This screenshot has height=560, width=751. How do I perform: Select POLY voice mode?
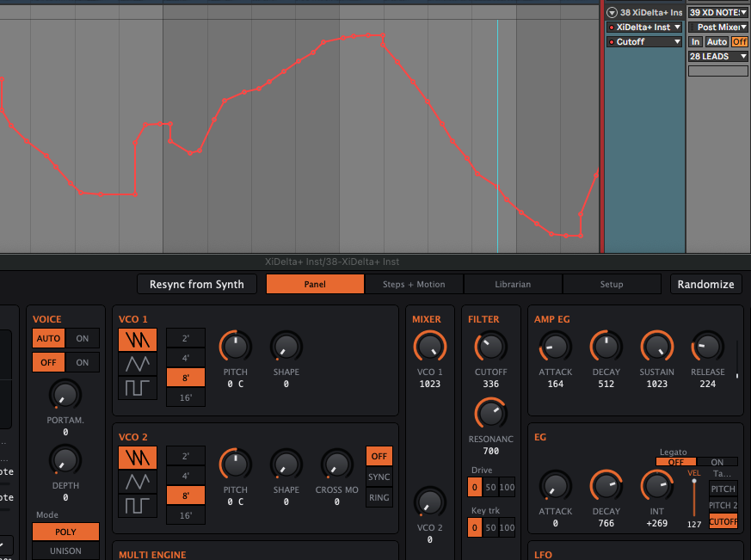[65, 532]
